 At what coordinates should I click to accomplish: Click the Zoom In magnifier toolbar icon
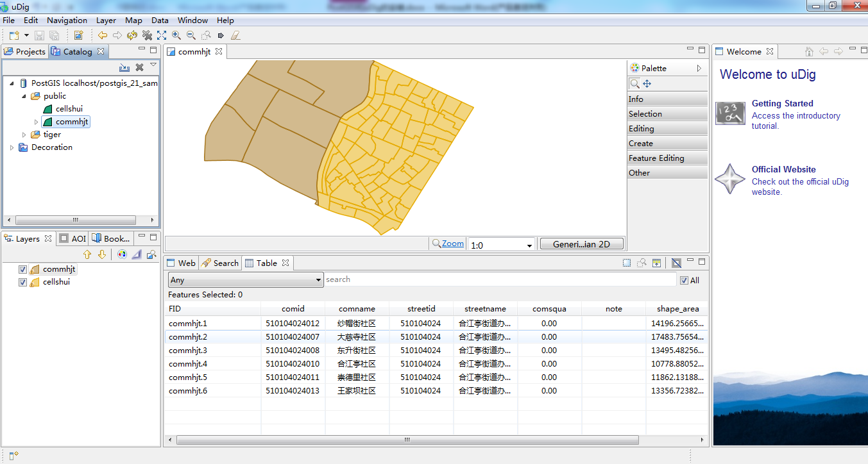pos(176,36)
